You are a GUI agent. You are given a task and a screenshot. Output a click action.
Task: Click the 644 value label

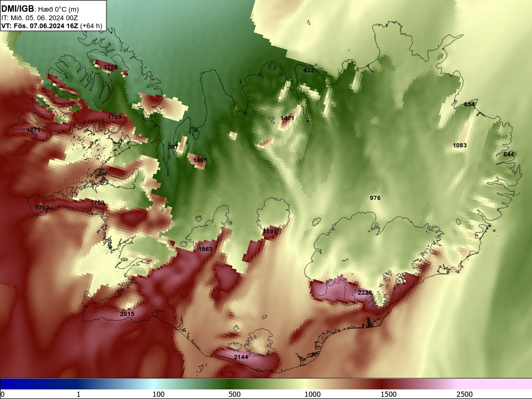point(508,154)
